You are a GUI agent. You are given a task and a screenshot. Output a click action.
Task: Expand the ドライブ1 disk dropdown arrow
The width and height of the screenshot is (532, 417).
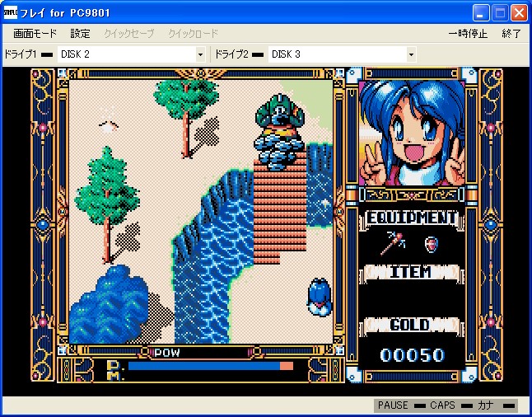pyautogui.click(x=200, y=54)
